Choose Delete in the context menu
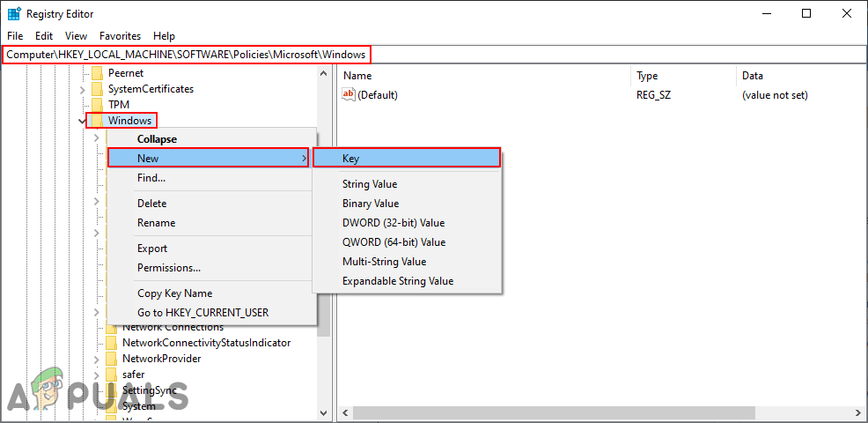The height and width of the screenshot is (423, 868). [x=211, y=204]
